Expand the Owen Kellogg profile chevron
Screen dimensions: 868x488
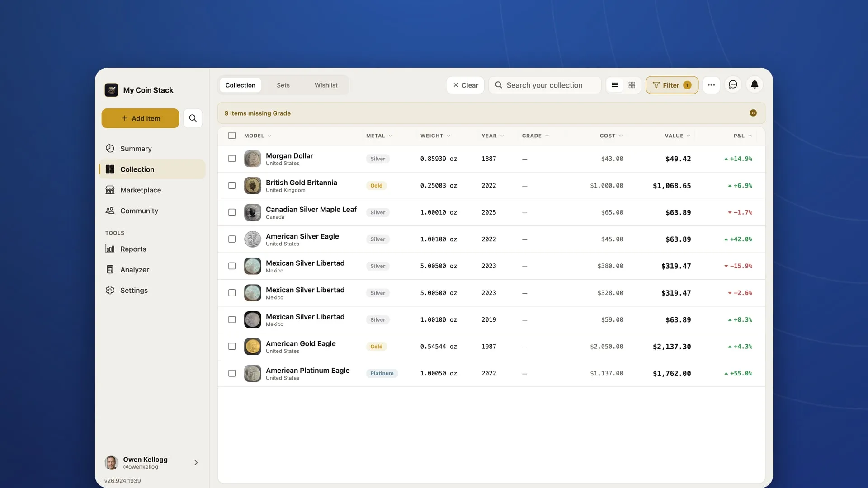[x=196, y=463]
